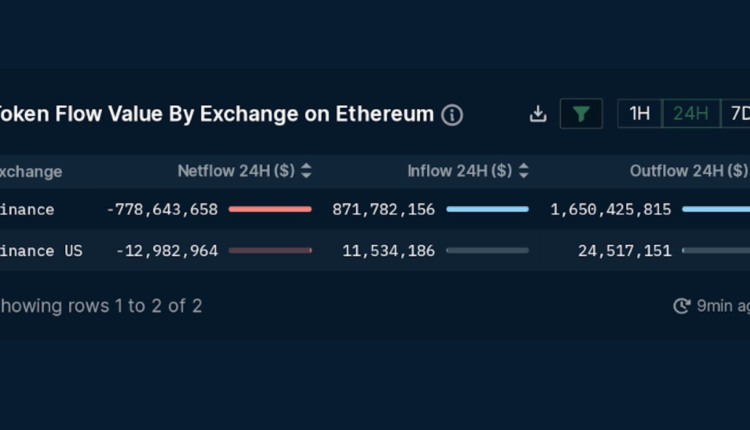Screen dimensions: 750x430
Task: Switch to the 7D timeframe
Action: (738, 114)
